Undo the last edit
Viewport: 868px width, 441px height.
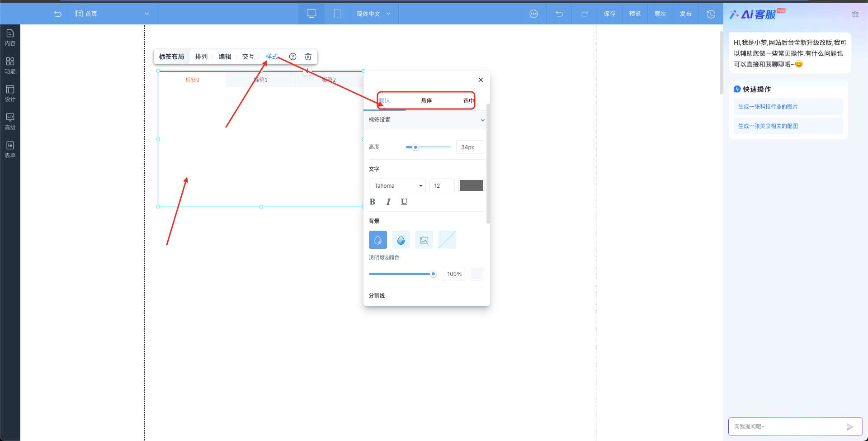click(559, 14)
